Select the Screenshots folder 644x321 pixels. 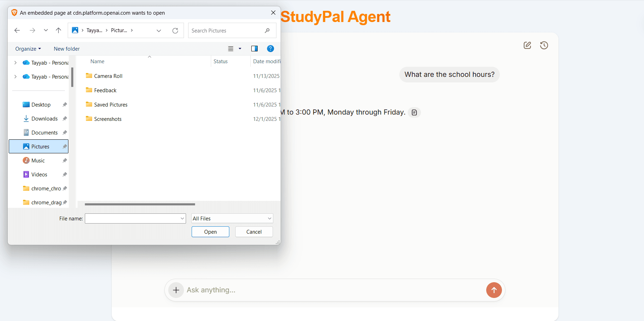(x=108, y=119)
